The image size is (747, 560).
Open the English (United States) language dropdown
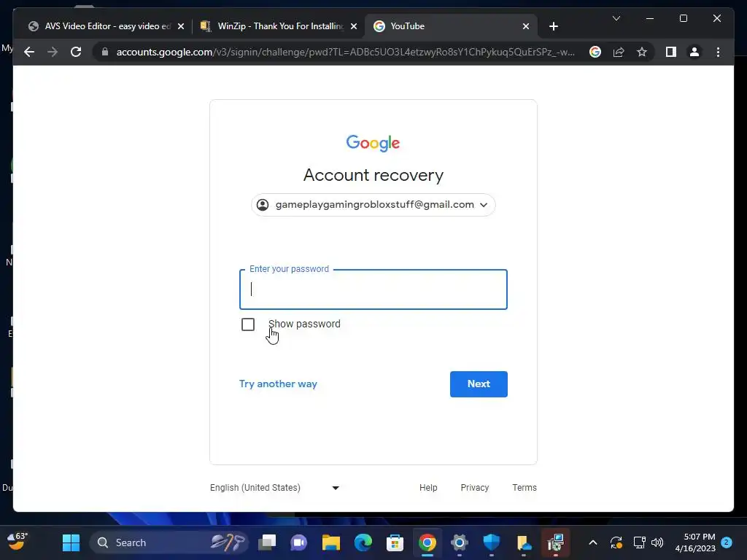point(275,488)
